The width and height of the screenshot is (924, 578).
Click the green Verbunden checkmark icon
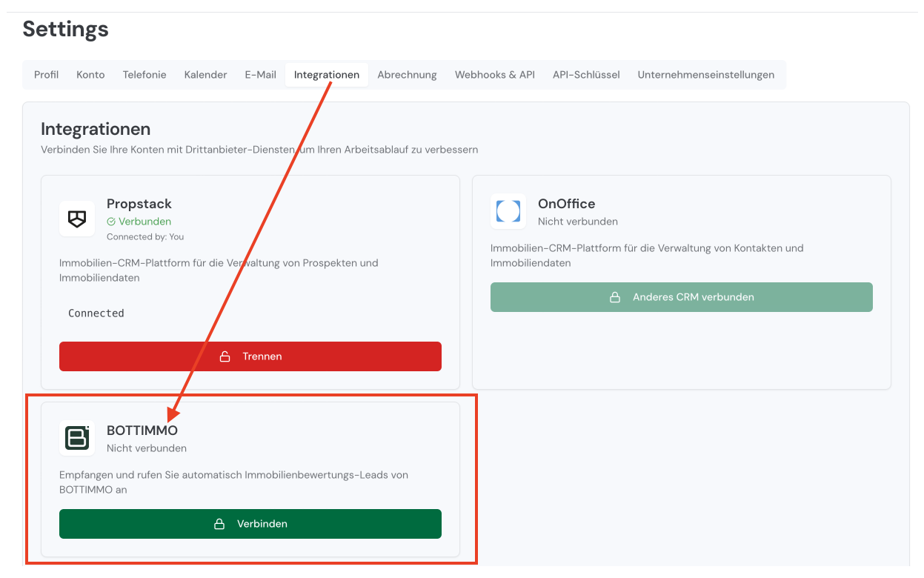111,222
